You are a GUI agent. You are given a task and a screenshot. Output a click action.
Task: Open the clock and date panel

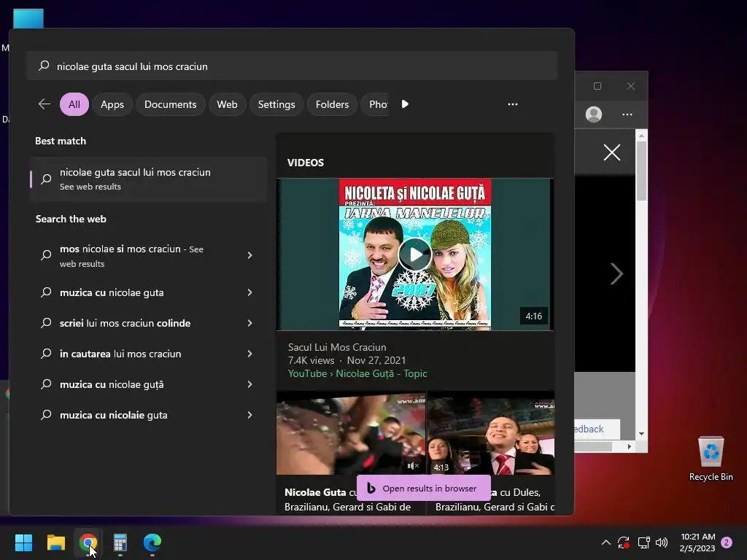pos(697,542)
